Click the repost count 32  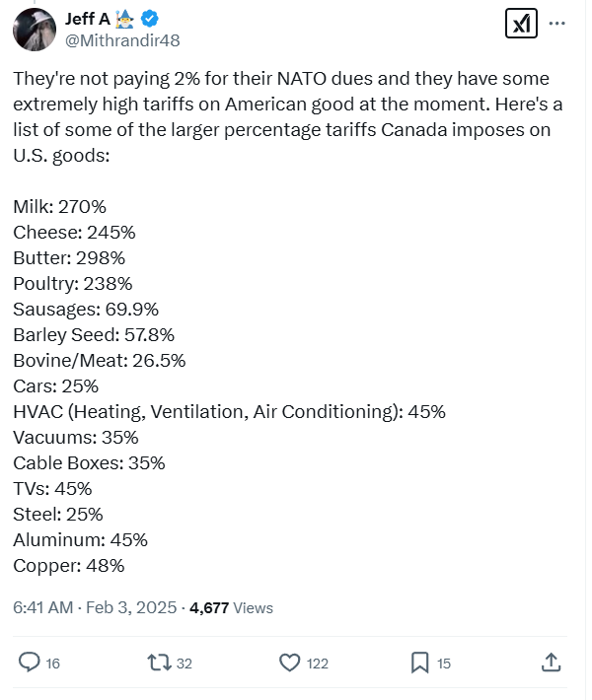184,664
